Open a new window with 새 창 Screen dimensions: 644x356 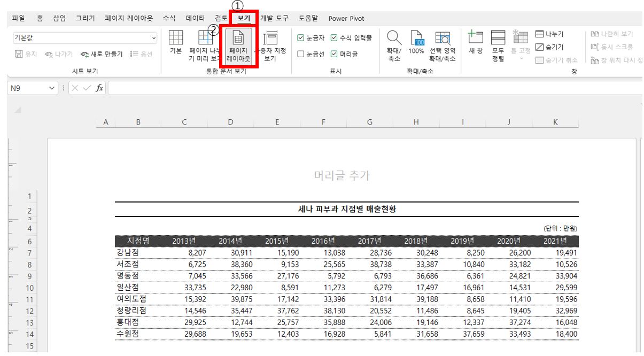point(476,43)
